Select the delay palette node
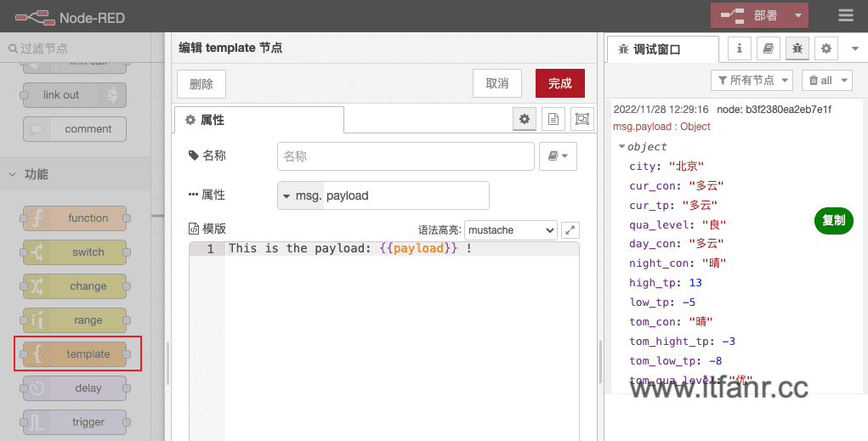The width and height of the screenshot is (868, 441). 75,388
